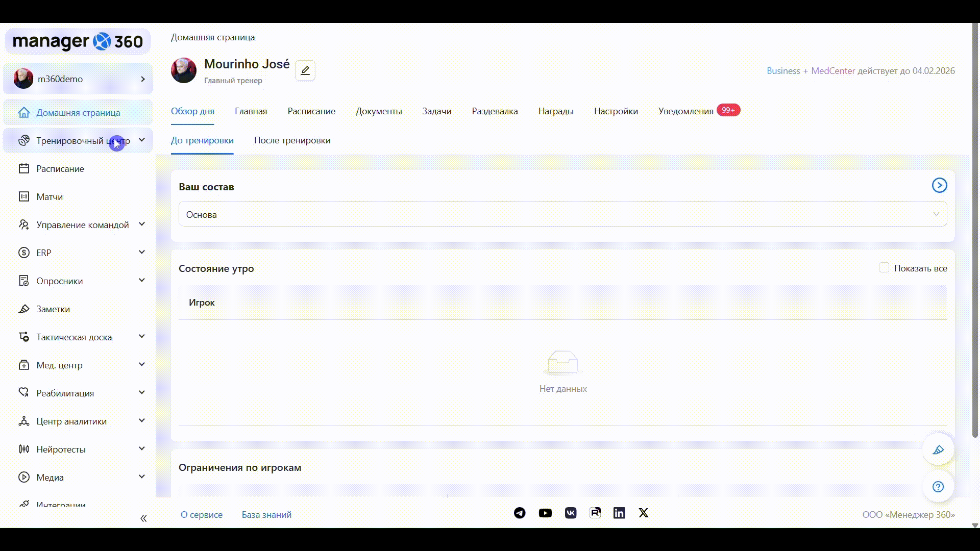Switch to После тренировки tab
The image size is (980, 551).
point(292,140)
